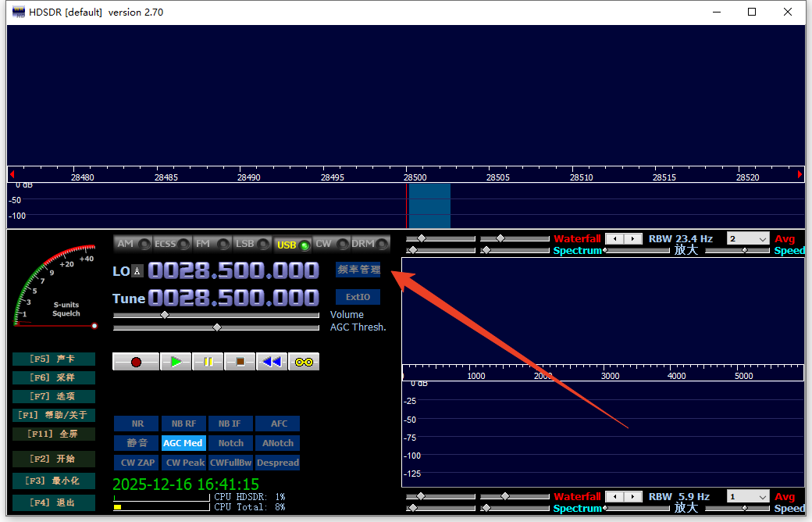Pause playback with the yellow pause button
Viewport: 812px width, 522px height.
[x=208, y=362]
